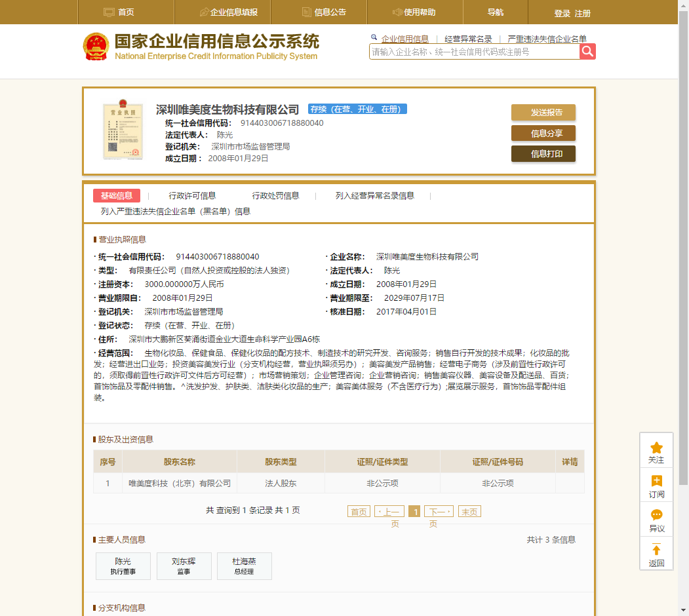The height and width of the screenshot is (616, 689).
Task: Go to 下一页 in shareholder pagination
Action: [x=438, y=512]
